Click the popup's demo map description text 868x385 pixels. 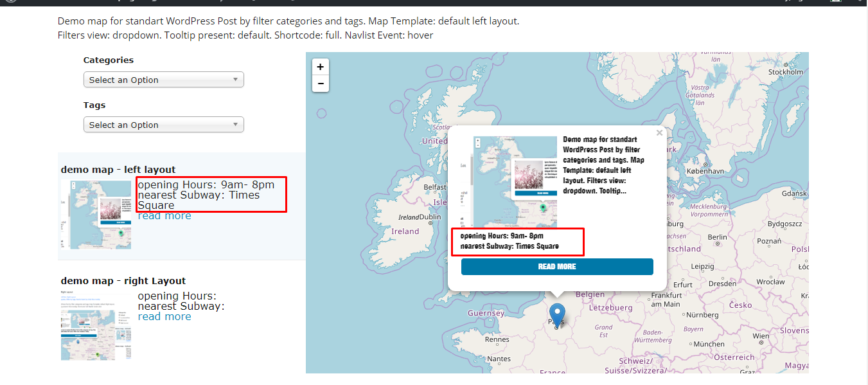(604, 165)
